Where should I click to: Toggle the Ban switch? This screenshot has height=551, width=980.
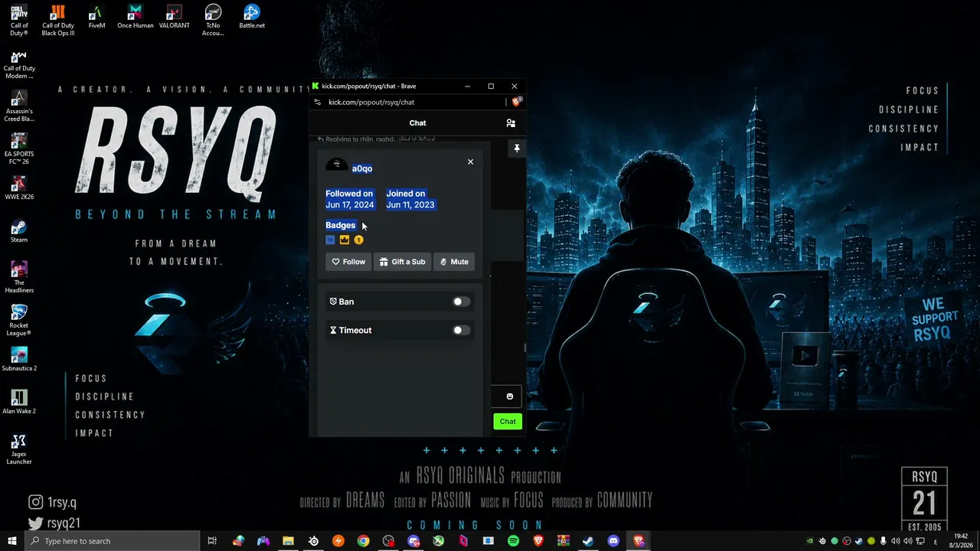tap(461, 302)
